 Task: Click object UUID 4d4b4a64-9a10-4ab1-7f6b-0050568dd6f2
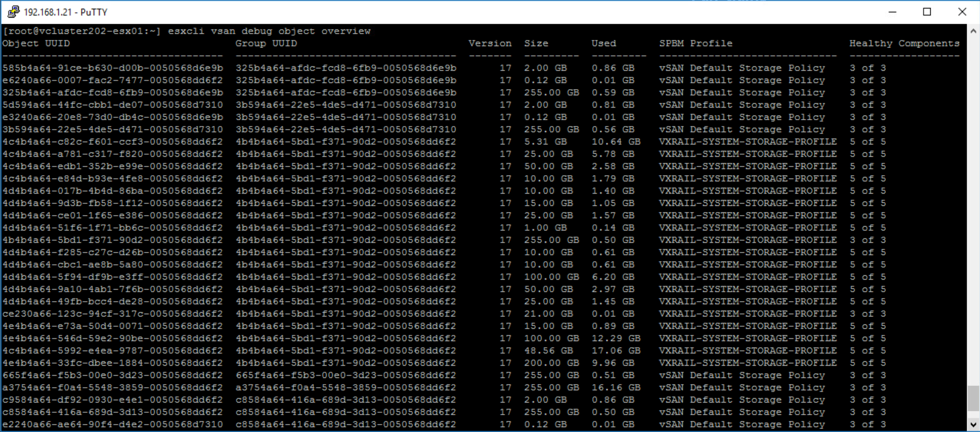tap(112, 289)
